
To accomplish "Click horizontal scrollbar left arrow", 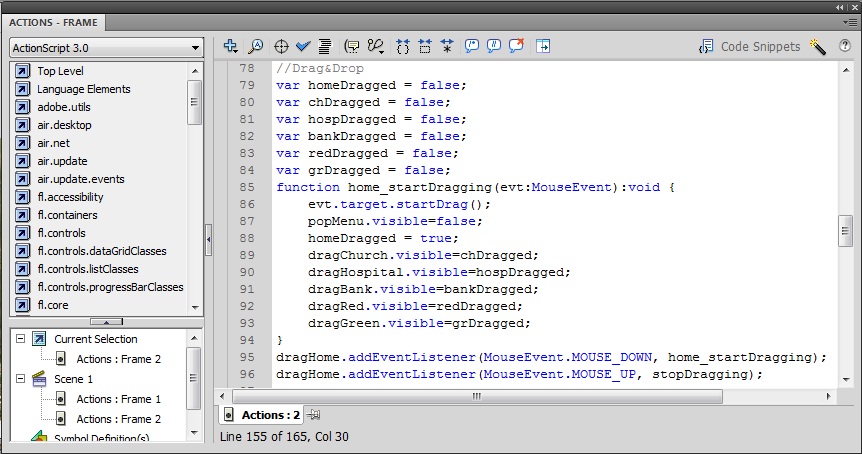I will [x=222, y=396].
